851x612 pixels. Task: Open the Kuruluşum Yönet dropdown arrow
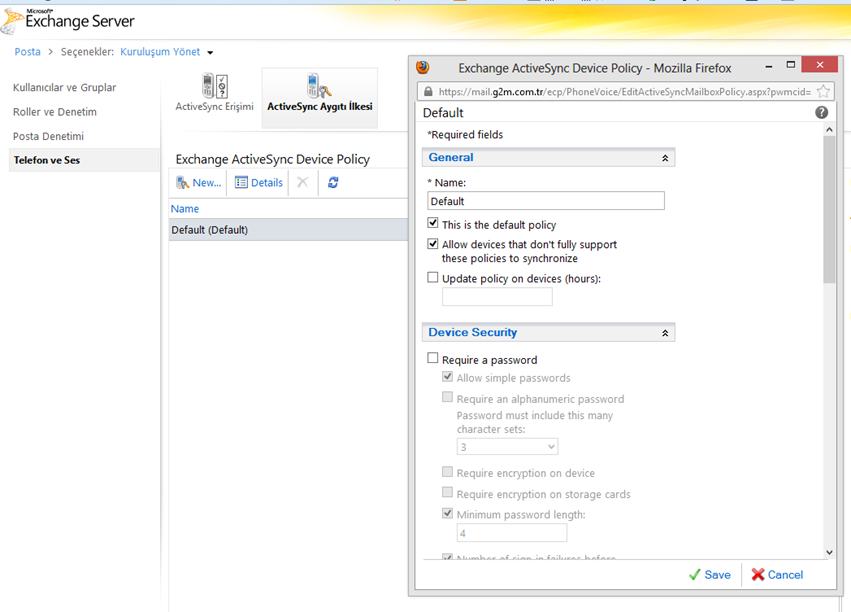pyautogui.click(x=210, y=53)
